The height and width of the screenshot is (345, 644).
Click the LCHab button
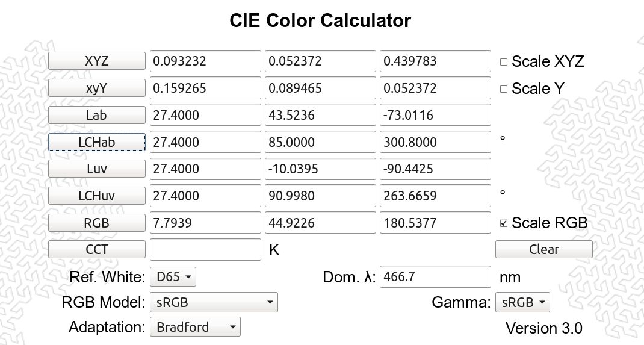tap(96, 142)
